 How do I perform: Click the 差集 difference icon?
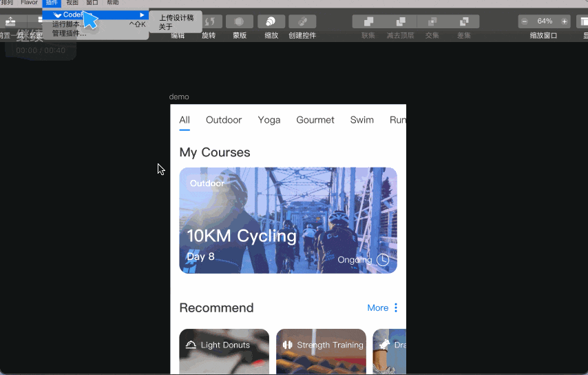pos(464,21)
